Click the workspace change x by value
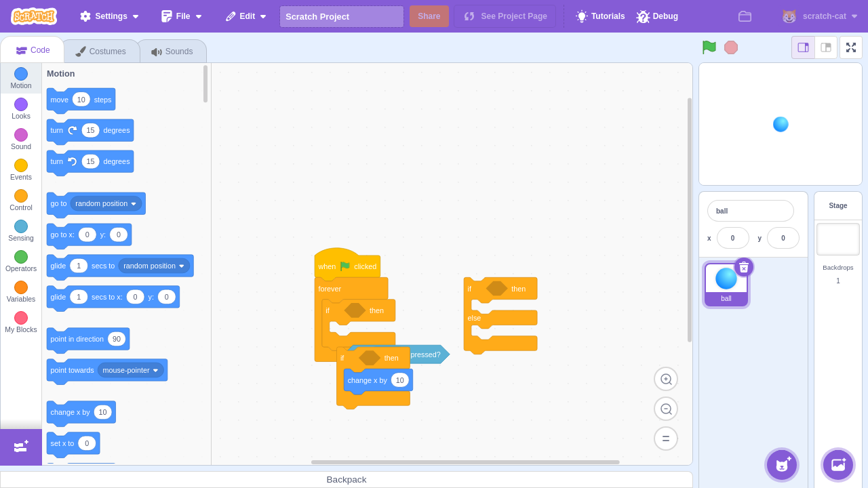The width and height of the screenshot is (868, 488). [400, 380]
